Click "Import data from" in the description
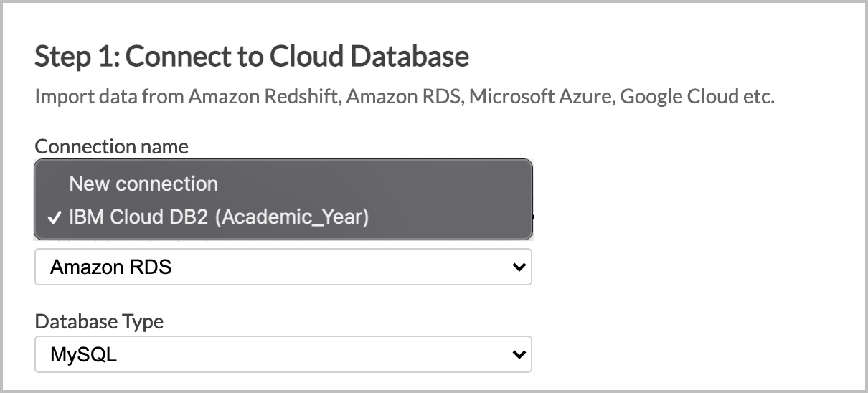The image size is (868, 393). tap(109, 96)
